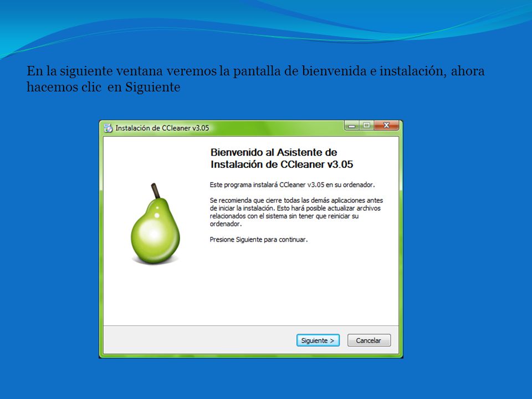Click 'Este programa instalará CCleaner v3.05' line

(292, 185)
